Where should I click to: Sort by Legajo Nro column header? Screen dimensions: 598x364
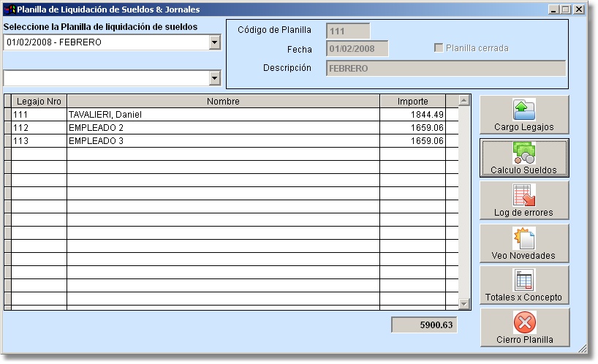39,102
